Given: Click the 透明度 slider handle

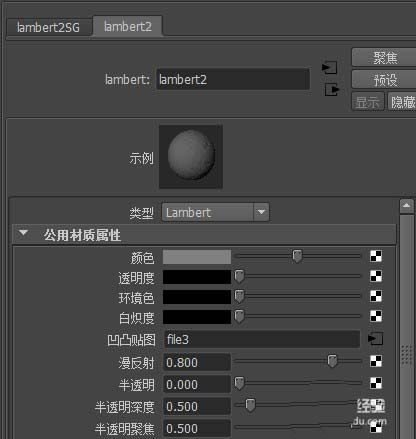Looking at the screenshot, I should pos(239,276).
